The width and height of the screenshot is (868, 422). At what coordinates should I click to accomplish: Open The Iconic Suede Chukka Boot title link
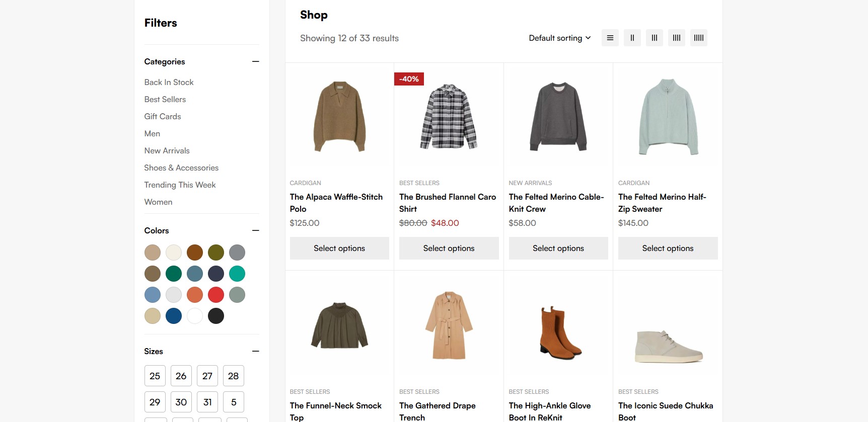[x=666, y=411]
